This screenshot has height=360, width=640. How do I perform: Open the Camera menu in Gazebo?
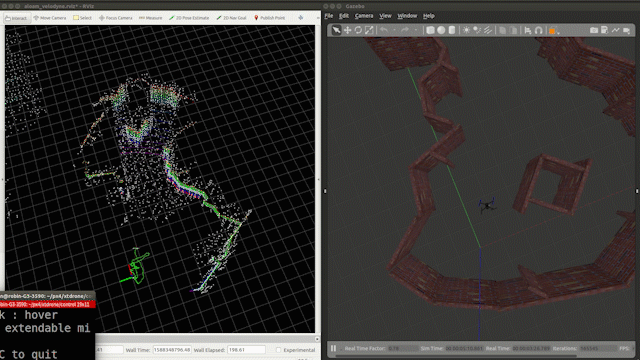click(364, 16)
